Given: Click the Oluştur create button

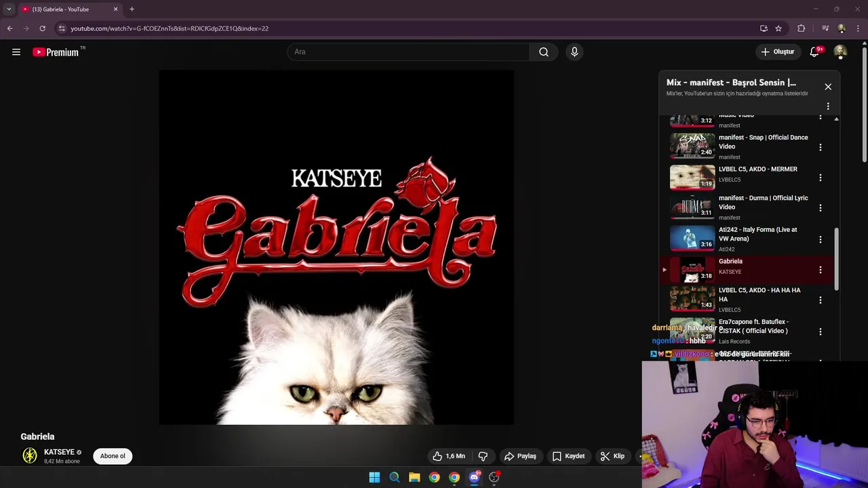Looking at the screenshot, I should pyautogui.click(x=777, y=52).
